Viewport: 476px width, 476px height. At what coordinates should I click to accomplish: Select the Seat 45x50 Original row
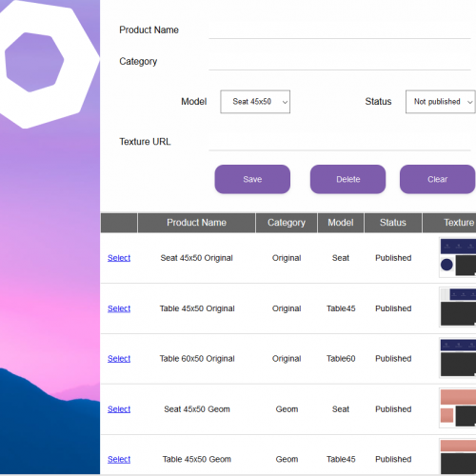coord(119,258)
